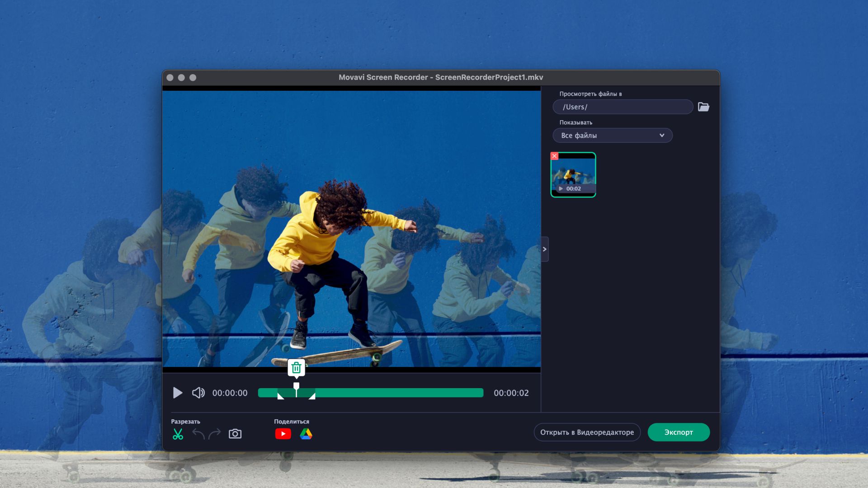The image size is (868, 488).
Task: Mute the video with speaker icon
Action: click(x=198, y=393)
